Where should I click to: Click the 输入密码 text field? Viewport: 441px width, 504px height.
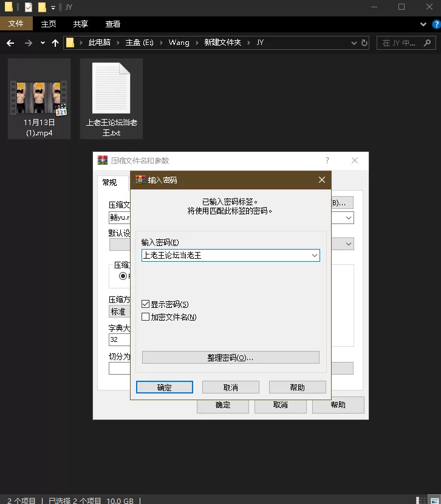coord(225,256)
